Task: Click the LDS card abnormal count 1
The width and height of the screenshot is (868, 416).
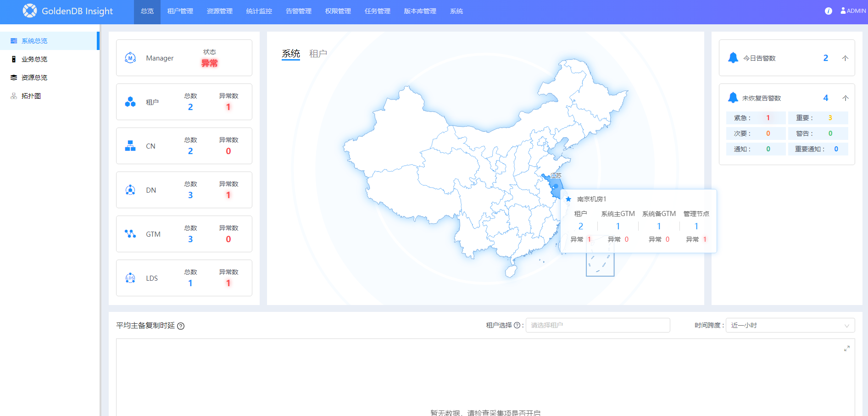Action: [228, 283]
